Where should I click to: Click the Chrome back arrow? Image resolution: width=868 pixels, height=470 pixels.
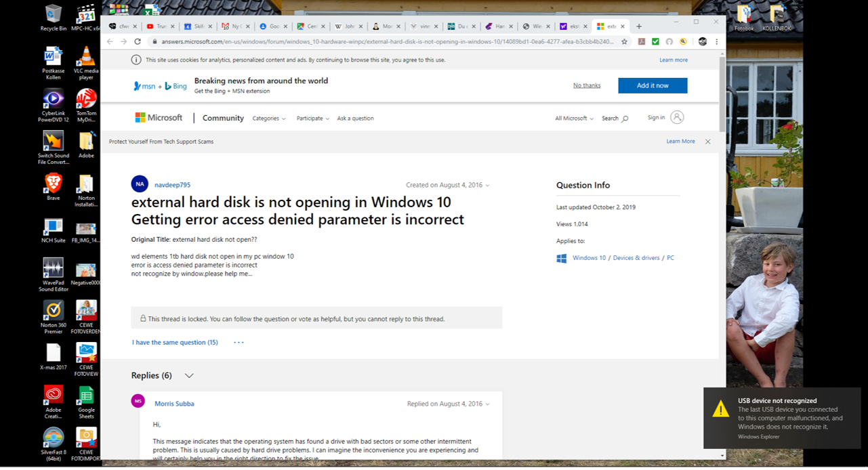tap(110, 41)
